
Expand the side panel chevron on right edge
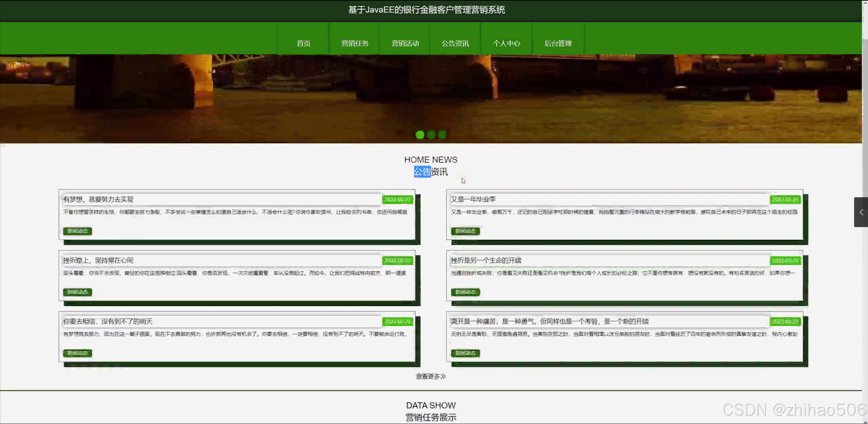click(861, 212)
